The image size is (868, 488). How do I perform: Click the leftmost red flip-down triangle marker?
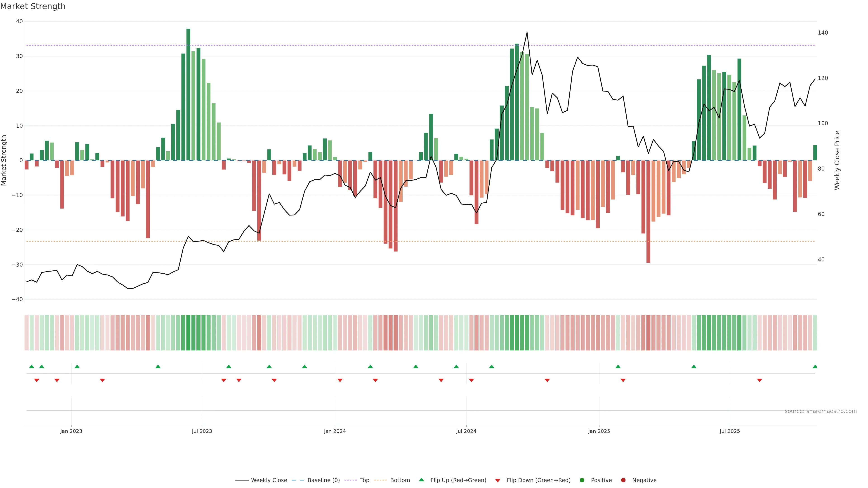pos(37,380)
